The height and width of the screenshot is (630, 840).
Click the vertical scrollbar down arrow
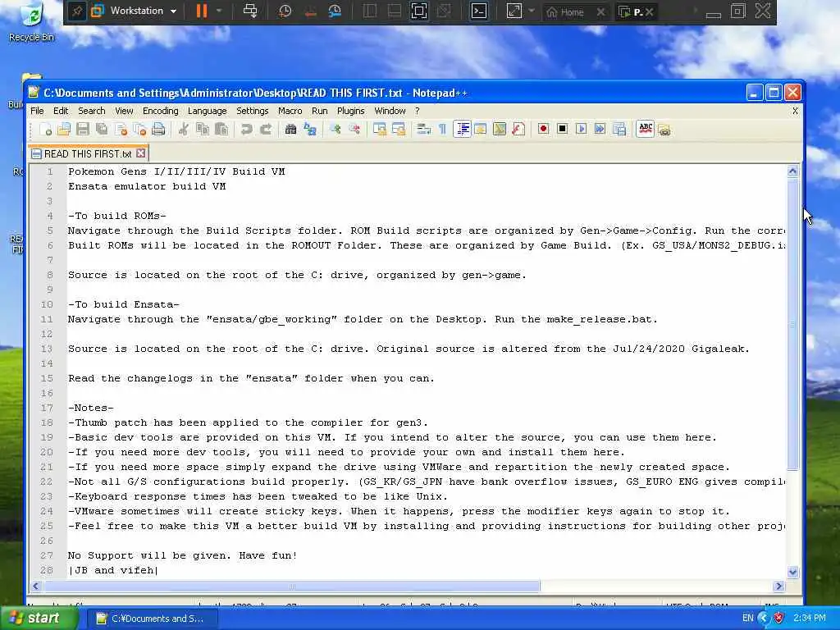793,572
